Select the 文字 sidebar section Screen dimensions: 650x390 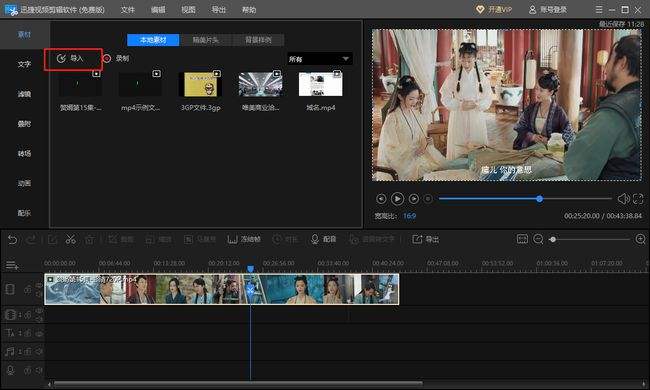point(24,64)
